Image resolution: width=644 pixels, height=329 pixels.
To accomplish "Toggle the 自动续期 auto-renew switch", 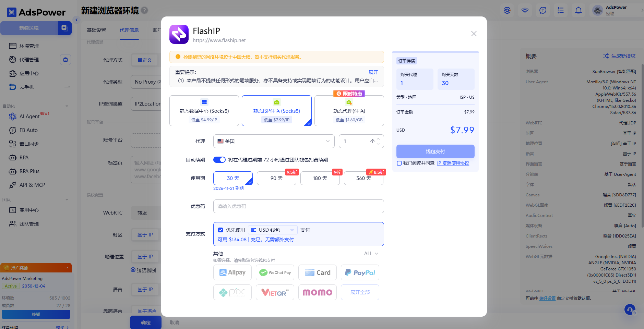I will click(x=219, y=160).
